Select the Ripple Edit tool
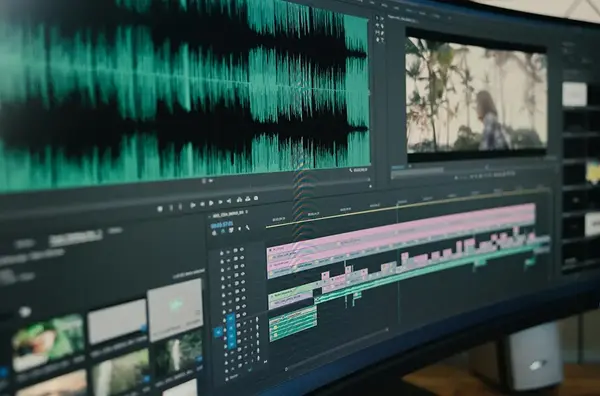 (377, 26)
